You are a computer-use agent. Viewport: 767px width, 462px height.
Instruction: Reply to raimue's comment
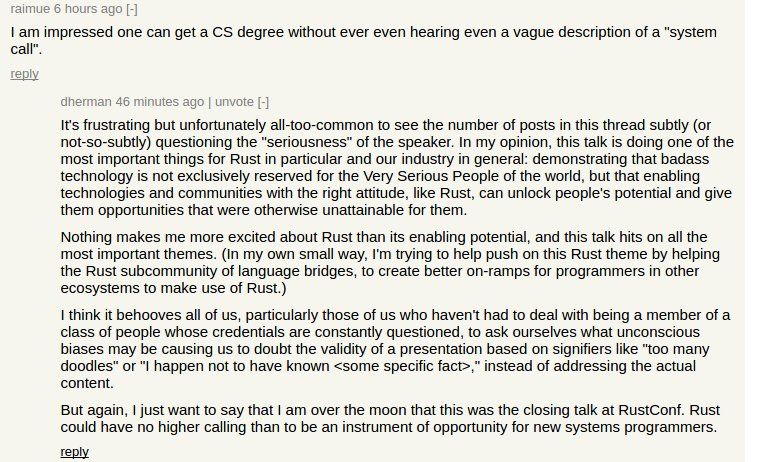(x=24, y=73)
